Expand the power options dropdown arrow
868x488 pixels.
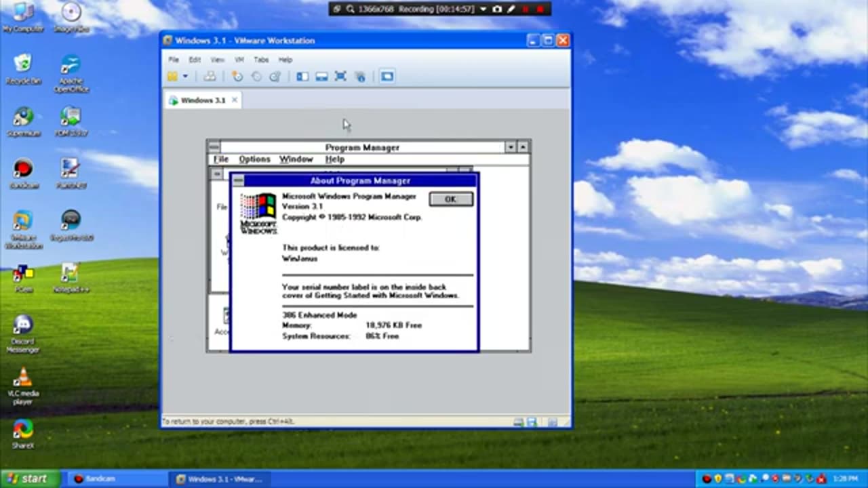tap(185, 77)
